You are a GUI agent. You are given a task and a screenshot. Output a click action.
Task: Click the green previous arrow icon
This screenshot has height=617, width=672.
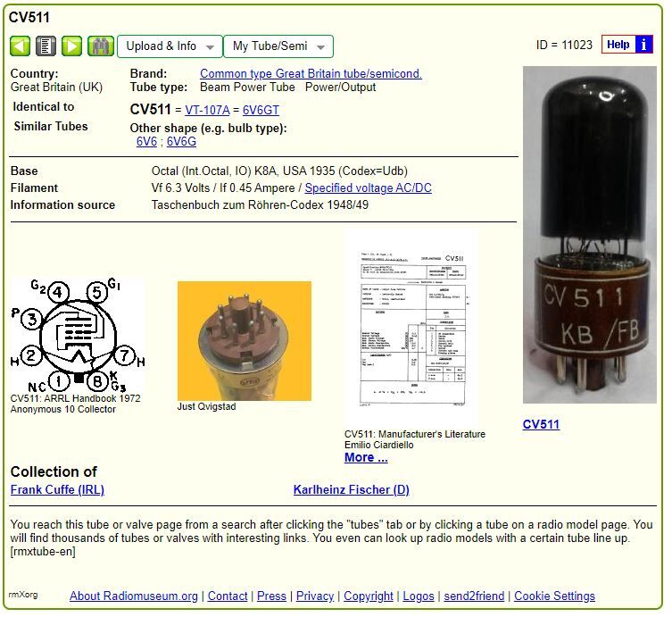point(21,46)
